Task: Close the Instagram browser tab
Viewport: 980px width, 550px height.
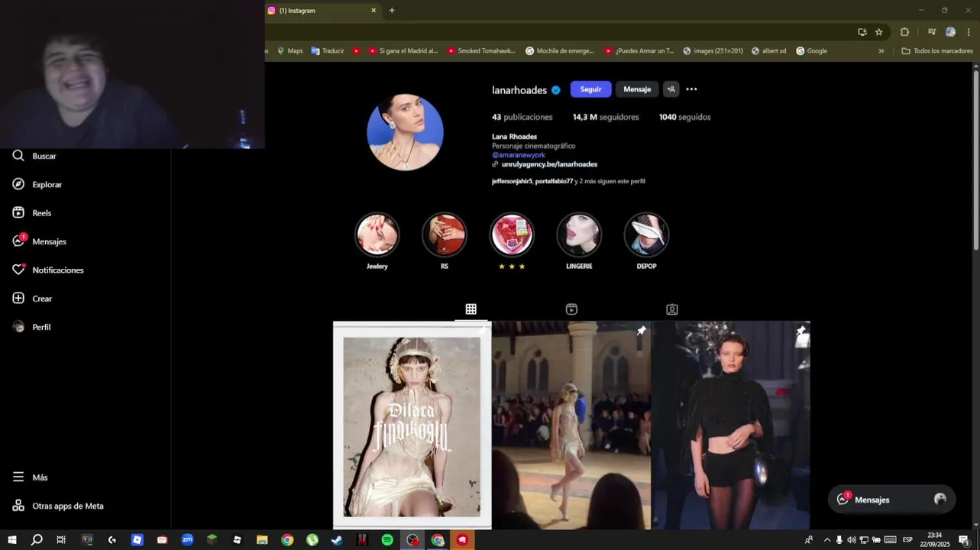Action: 374,10
